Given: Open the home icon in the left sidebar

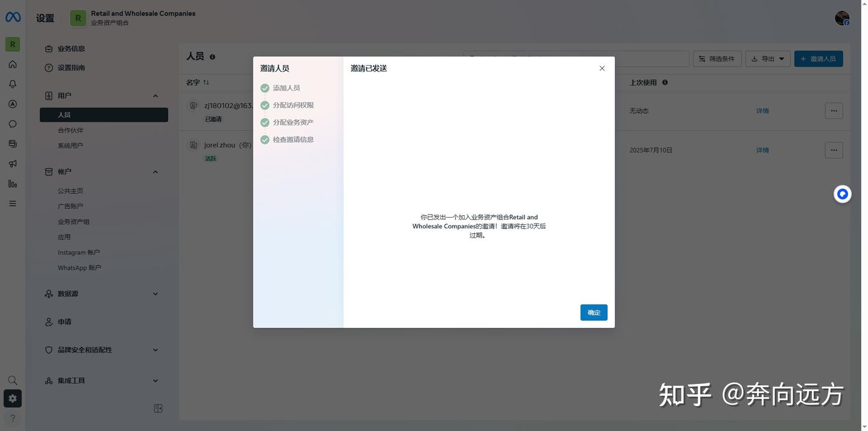Looking at the screenshot, I should tap(13, 64).
